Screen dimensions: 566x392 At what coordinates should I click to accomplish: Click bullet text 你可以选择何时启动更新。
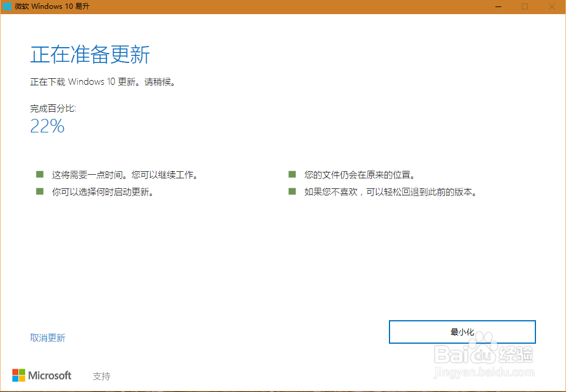[x=103, y=192]
